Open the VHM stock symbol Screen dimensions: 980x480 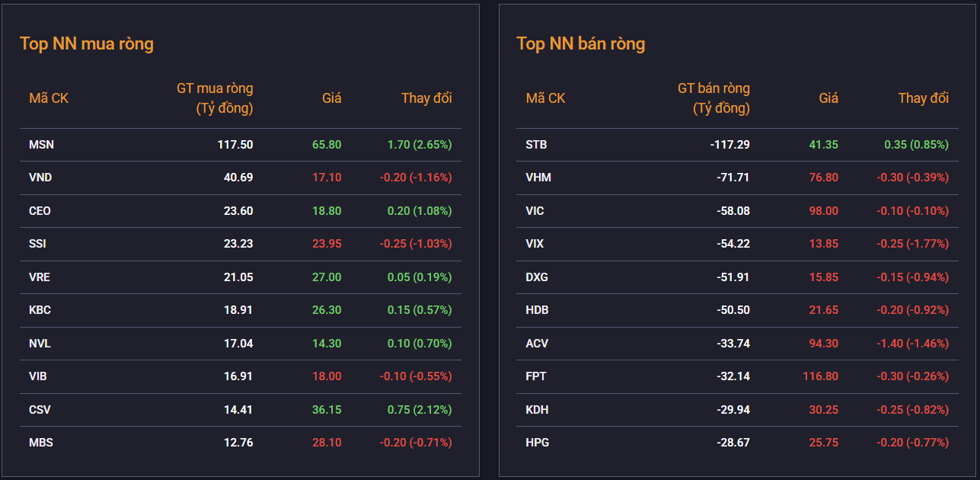538,178
